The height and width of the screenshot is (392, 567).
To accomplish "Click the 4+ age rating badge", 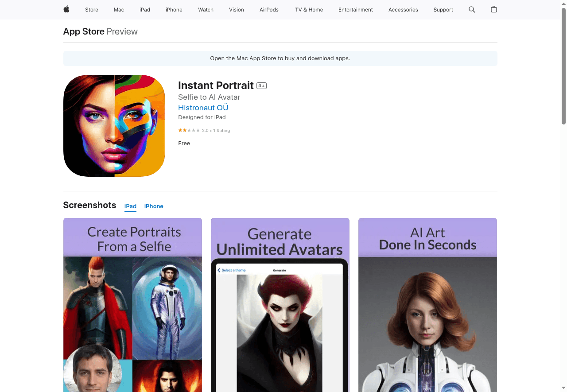I will click(261, 86).
